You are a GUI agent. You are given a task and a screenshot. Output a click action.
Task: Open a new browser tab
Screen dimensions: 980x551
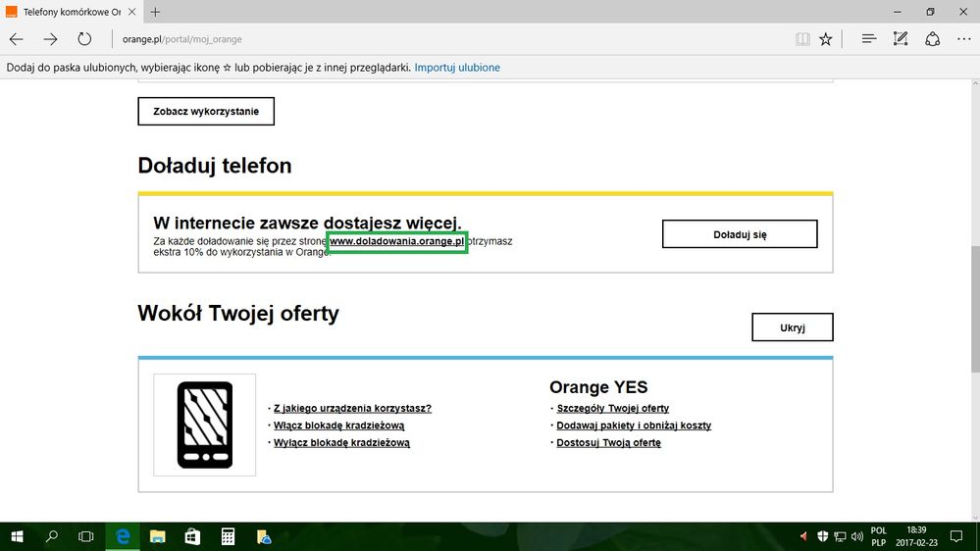point(156,12)
